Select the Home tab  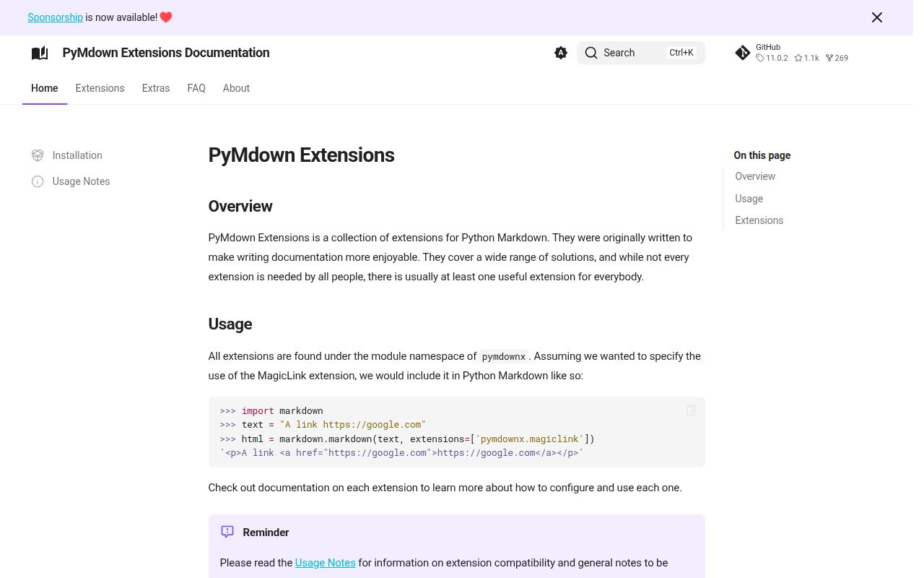[45, 88]
